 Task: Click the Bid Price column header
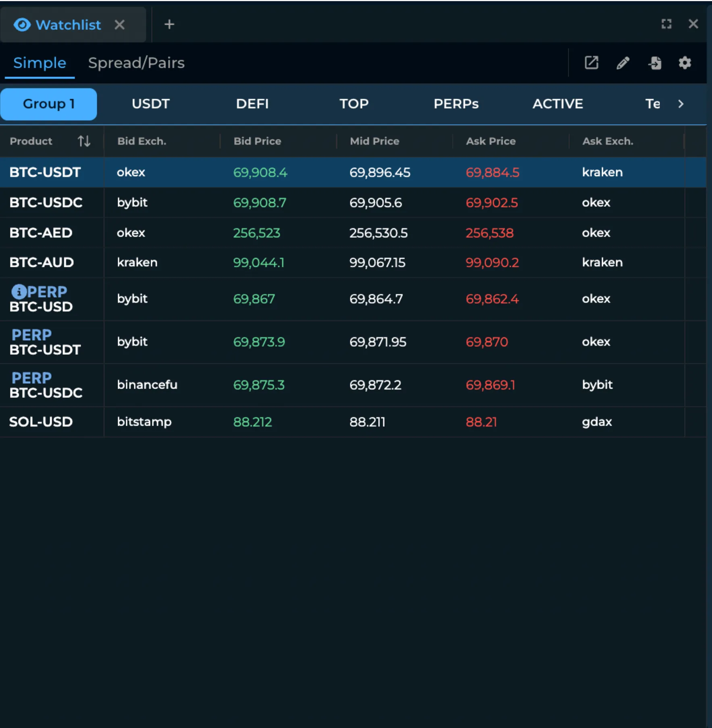[x=257, y=141]
